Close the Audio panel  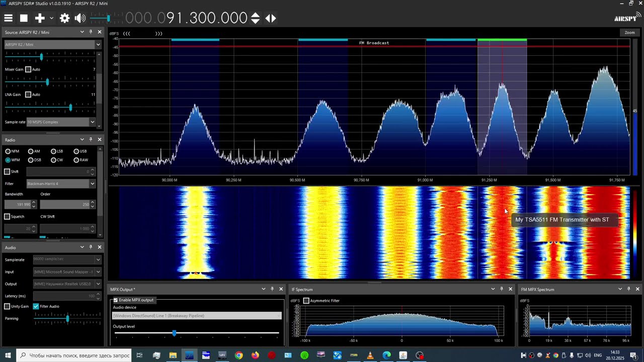coord(99,247)
